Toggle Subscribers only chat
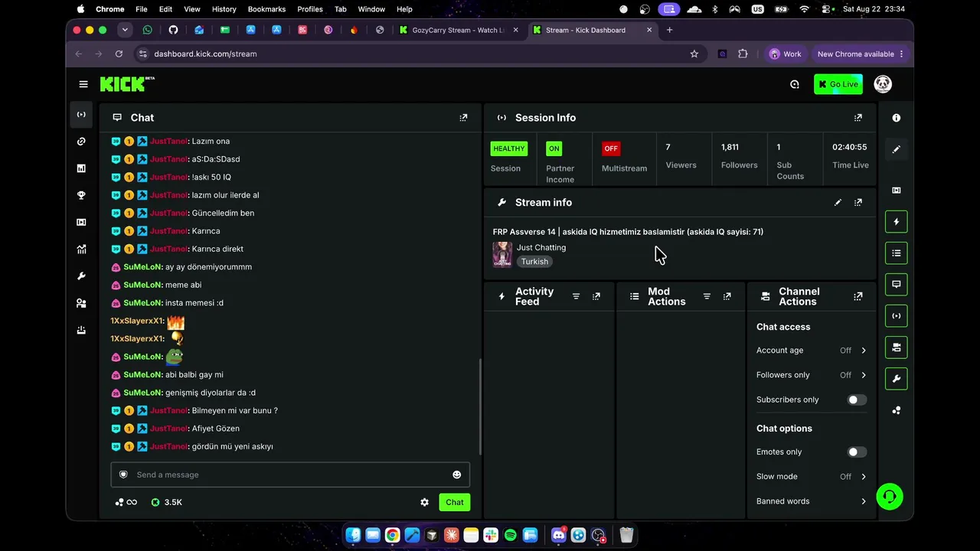 [857, 399]
